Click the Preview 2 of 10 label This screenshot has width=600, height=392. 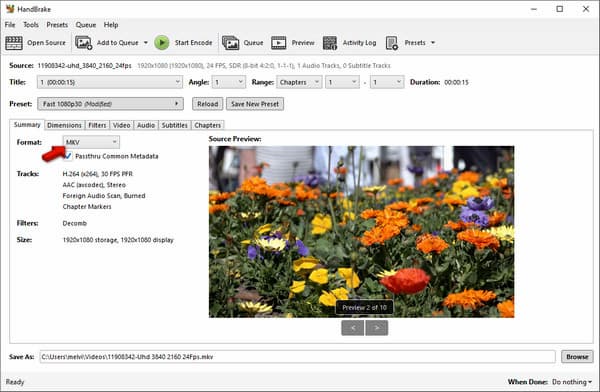tap(364, 307)
